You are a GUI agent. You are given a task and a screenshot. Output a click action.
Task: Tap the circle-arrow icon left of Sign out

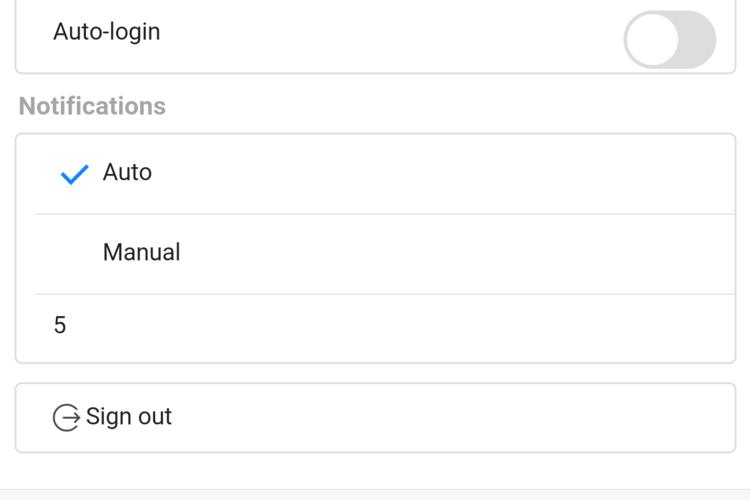(66, 417)
